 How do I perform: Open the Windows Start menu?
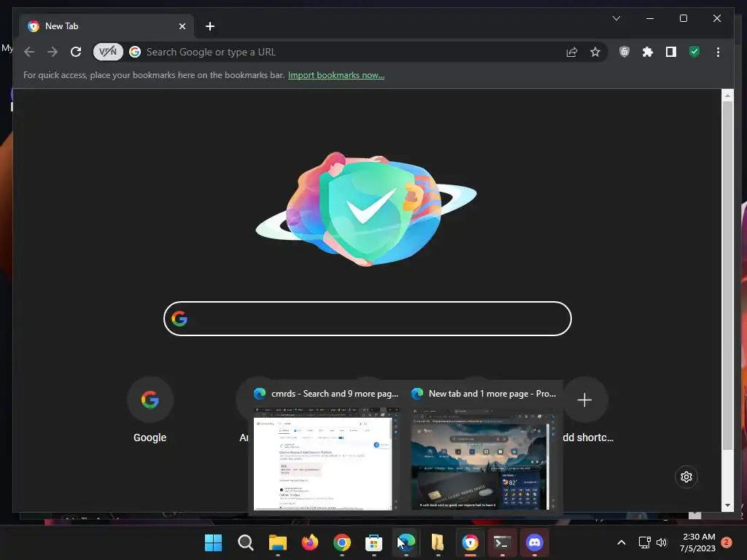214,542
